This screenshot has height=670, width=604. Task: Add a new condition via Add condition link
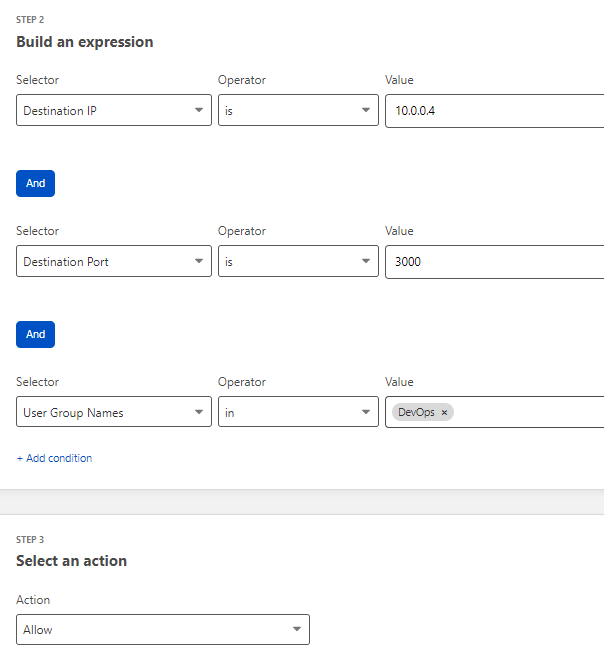[x=54, y=458]
